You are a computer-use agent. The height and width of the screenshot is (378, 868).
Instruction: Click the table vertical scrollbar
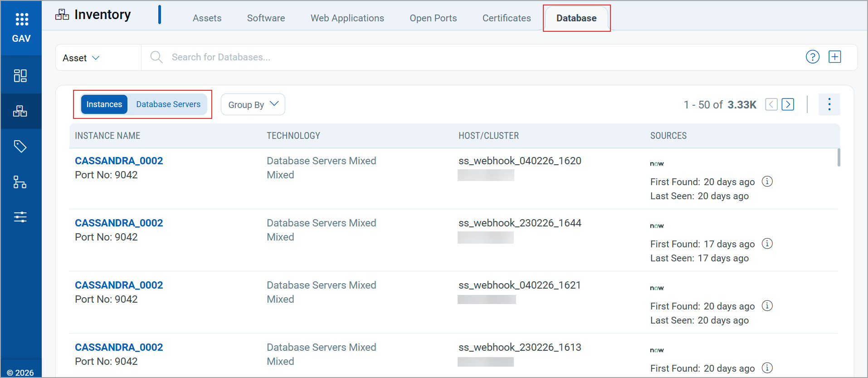point(839,158)
